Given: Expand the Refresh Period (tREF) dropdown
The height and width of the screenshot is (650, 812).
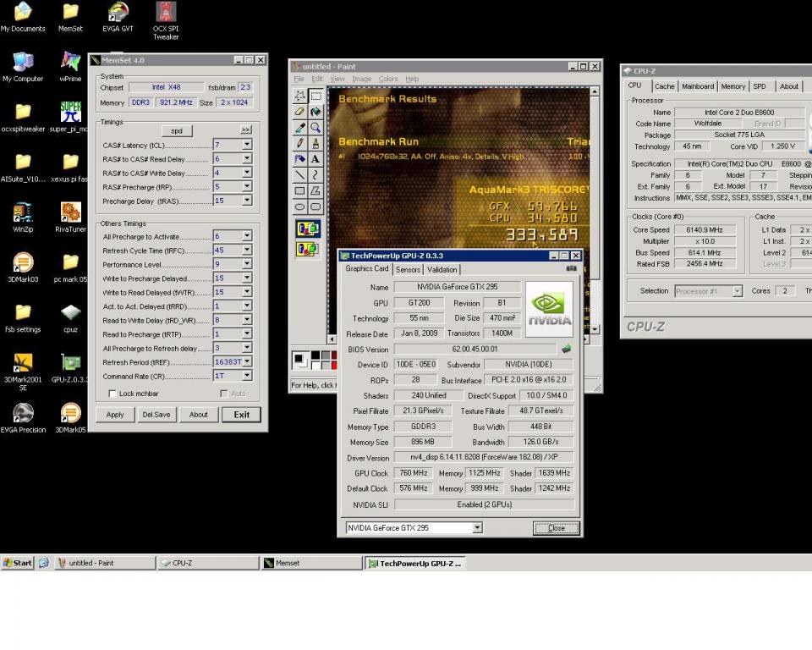Looking at the screenshot, I should [x=247, y=361].
